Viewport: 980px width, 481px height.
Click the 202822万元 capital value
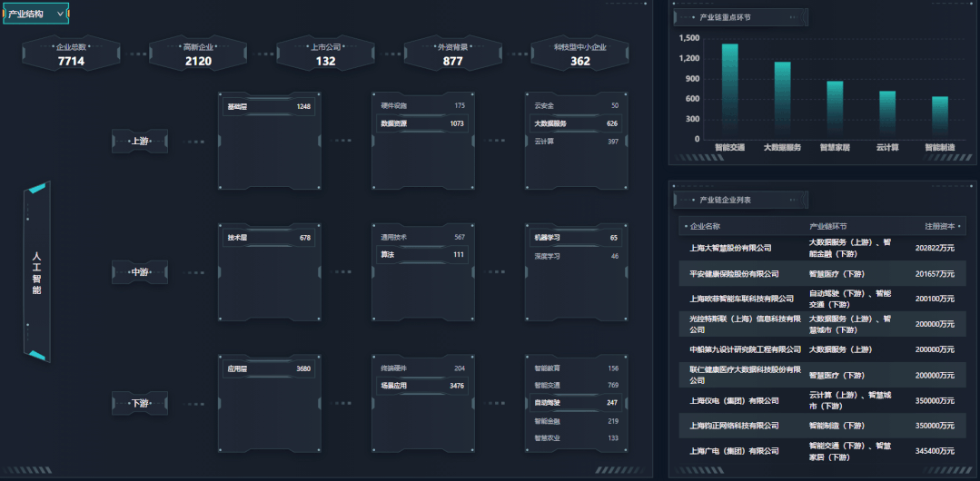click(x=934, y=248)
